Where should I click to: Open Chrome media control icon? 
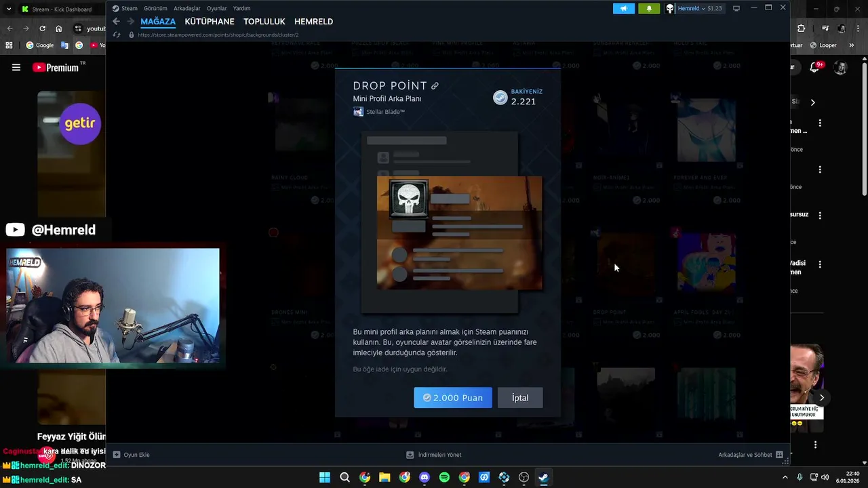pyautogui.click(x=825, y=28)
